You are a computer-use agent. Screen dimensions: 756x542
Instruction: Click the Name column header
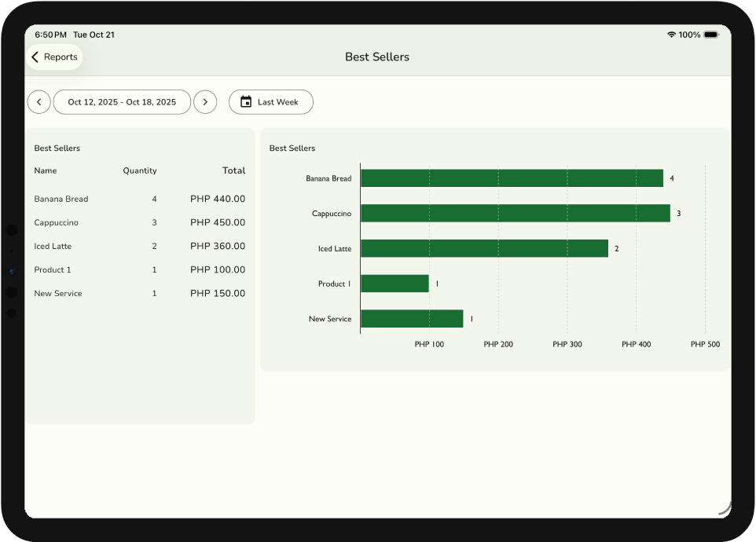point(46,171)
